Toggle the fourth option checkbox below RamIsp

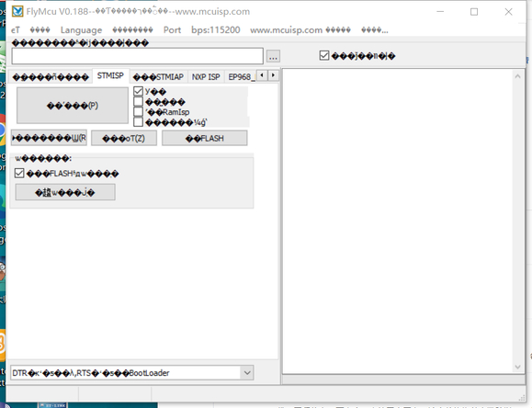pyautogui.click(x=138, y=122)
